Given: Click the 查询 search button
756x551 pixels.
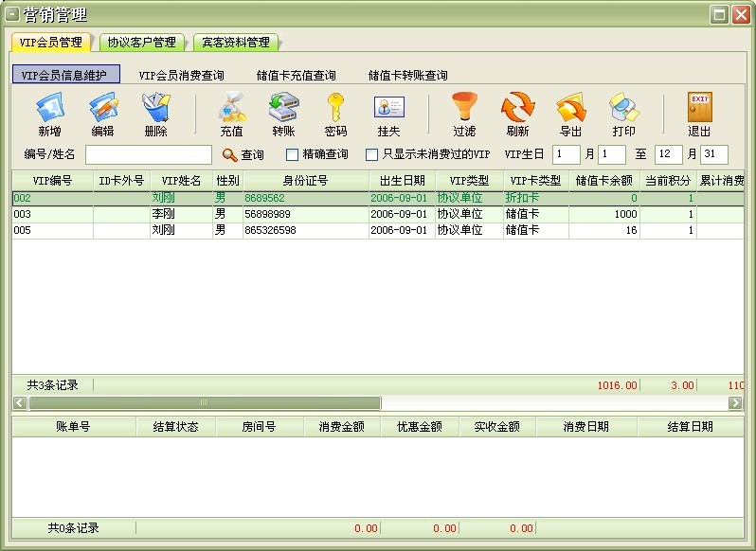Looking at the screenshot, I should coord(243,154).
